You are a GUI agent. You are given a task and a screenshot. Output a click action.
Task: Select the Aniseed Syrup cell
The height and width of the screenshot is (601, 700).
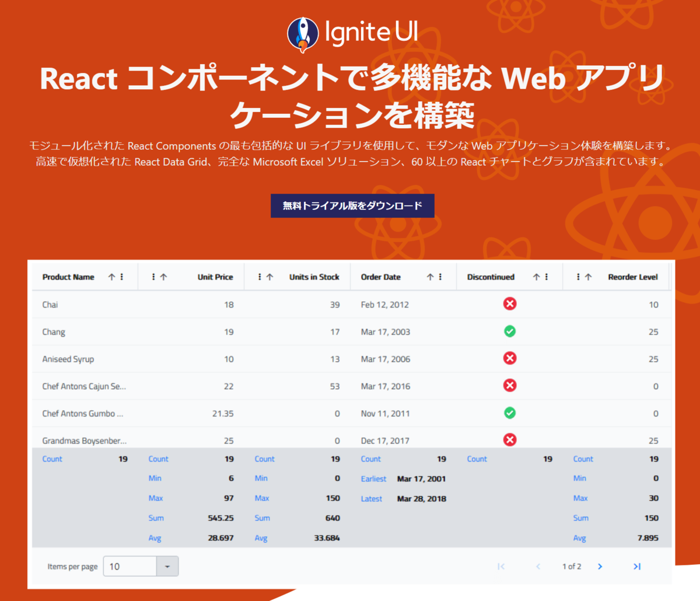[85, 359]
